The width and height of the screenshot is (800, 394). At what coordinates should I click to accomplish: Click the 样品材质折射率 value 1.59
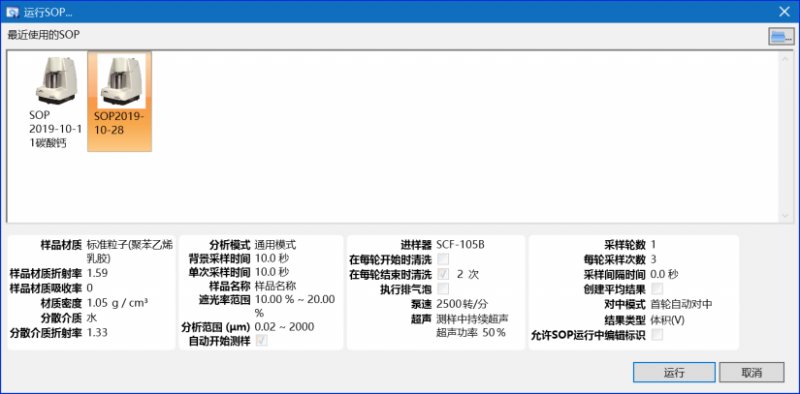pos(97,273)
